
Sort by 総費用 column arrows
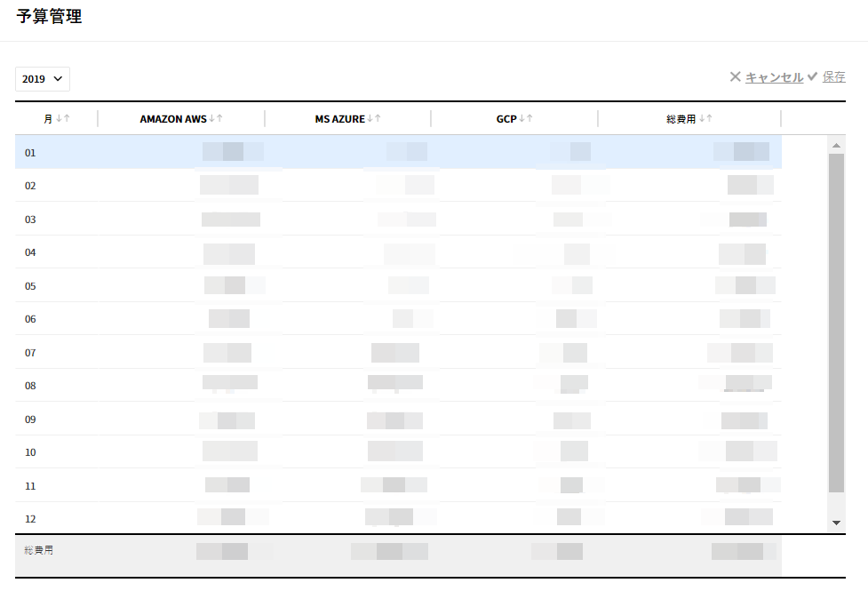click(x=705, y=118)
